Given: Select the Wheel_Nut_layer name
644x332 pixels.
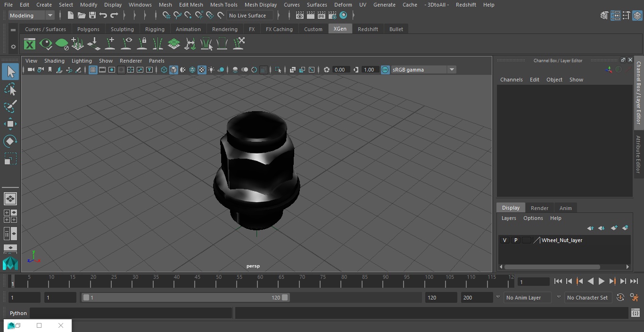Looking at the screenshot, I should tap(561, 240).
